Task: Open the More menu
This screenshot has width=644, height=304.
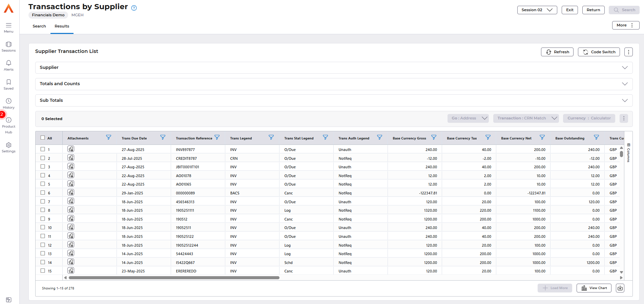Action: pyautogui.click(x=625, y=25)
